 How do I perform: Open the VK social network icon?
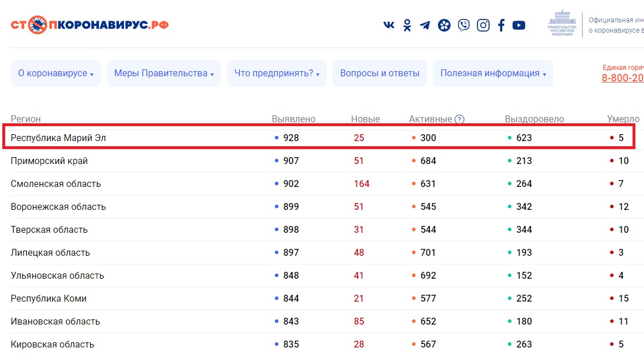389,25
